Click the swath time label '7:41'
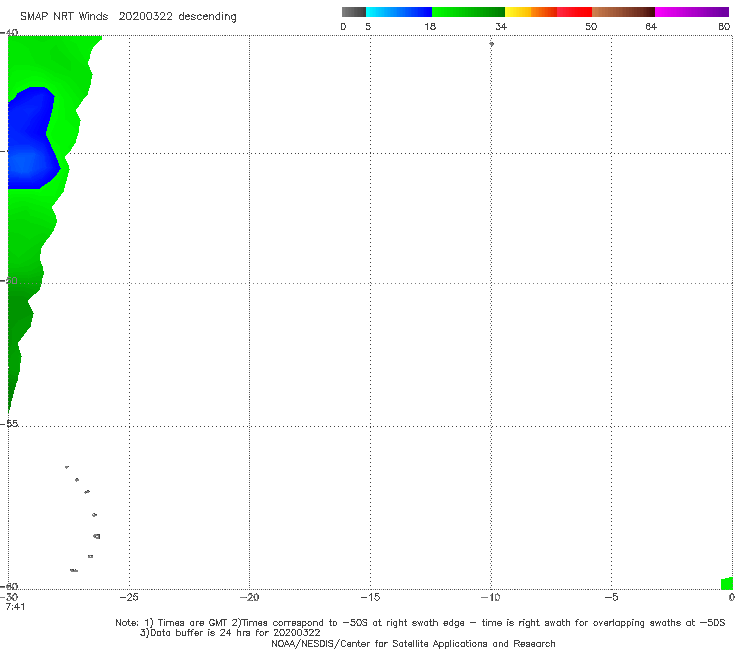Screen dimensions: 740x650 [15, 607]
